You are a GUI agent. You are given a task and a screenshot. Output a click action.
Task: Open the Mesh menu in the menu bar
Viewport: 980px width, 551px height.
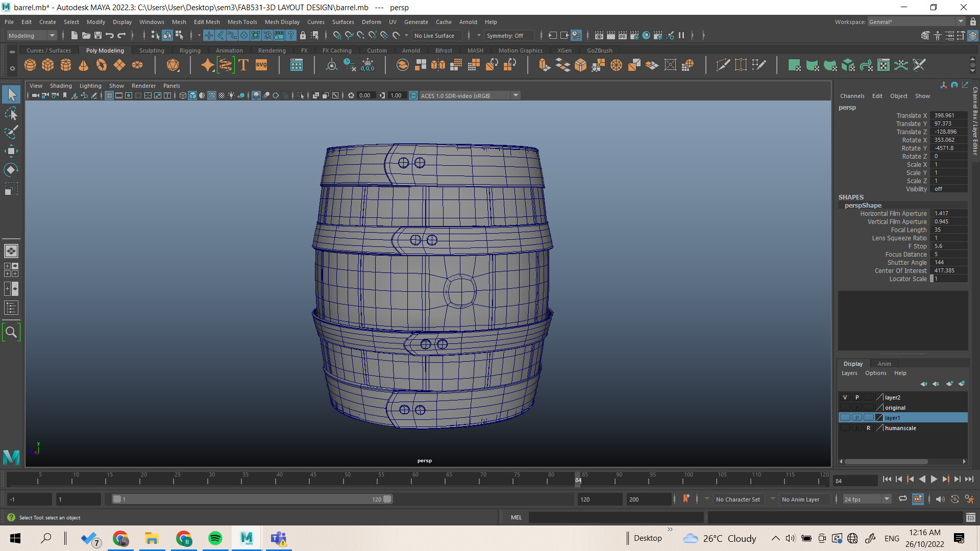pyautogui.click(x=179, y=21)
